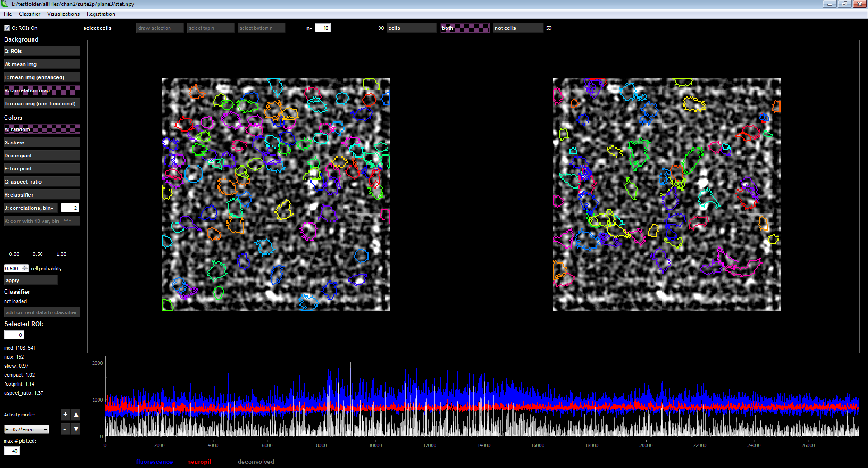The image size is (868, 468).
Task: Click the down arrow on cell probability spinner
Action: click(x=25, y=270)
